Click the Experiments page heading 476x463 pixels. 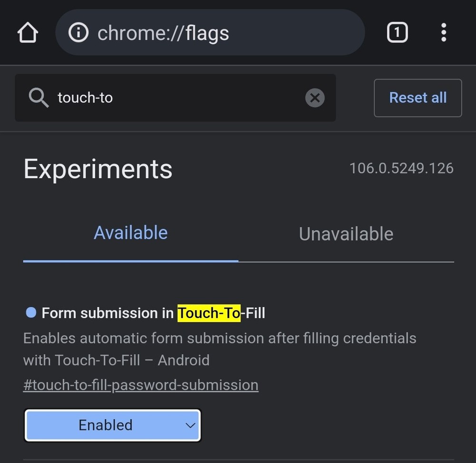point(98,169)
